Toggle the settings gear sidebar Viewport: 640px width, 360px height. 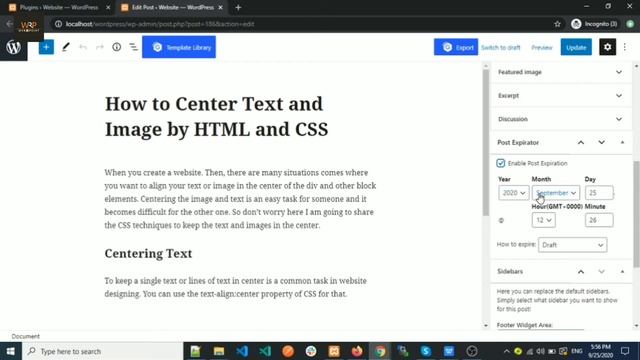pyautogui.click(x=607, y=47)
